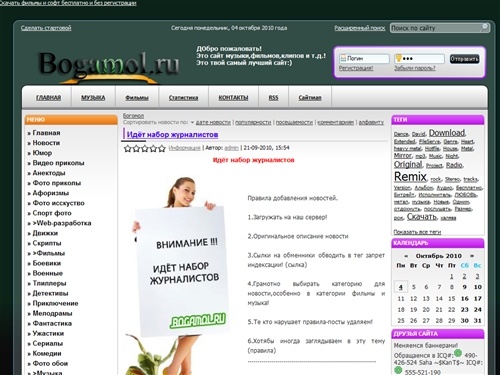Click the Скачать tag
Image resolution: width=500 pixels, height=375 pixels.
pos(422,217)
